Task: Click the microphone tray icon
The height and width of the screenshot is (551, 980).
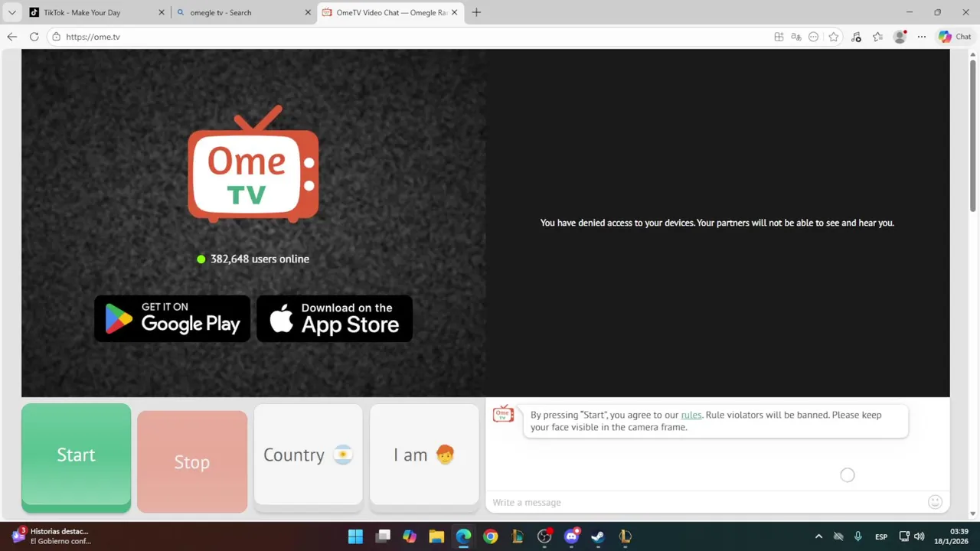Action: (x=858, y=536)
